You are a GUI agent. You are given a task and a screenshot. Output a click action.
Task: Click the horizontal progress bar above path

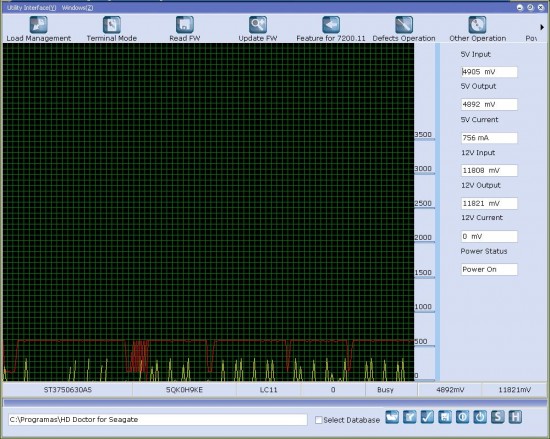[275, 403]
